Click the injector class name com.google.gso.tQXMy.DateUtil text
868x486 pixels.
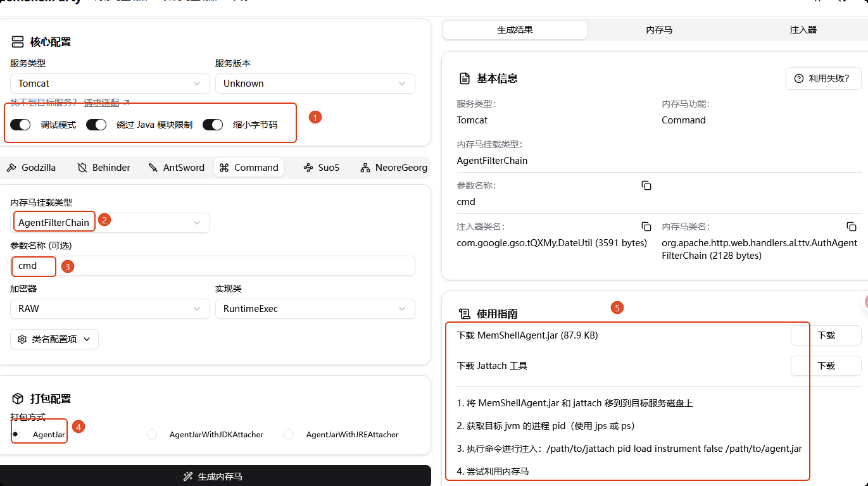pyautogui.click(x=552, y=243)
